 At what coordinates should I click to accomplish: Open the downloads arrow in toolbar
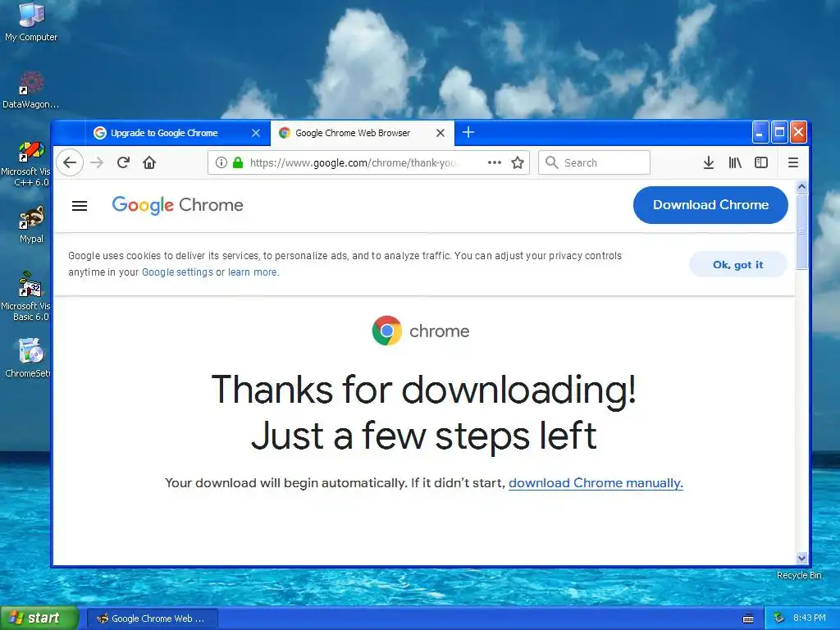pos(708,162)
